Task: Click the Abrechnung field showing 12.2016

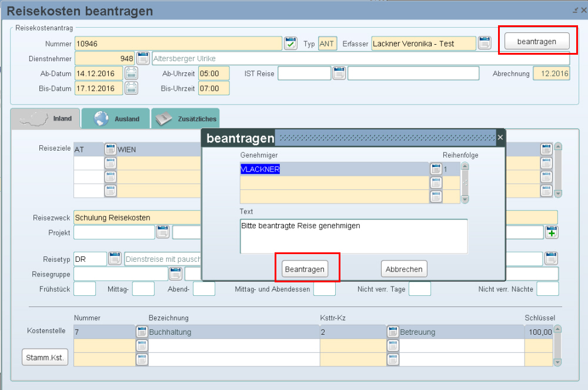Action: coord(552,74)
